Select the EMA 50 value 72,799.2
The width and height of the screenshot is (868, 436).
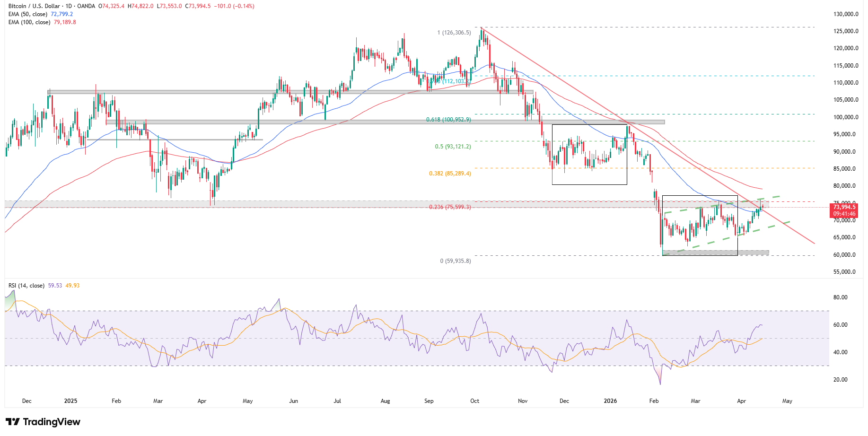(x=62, y=14)
